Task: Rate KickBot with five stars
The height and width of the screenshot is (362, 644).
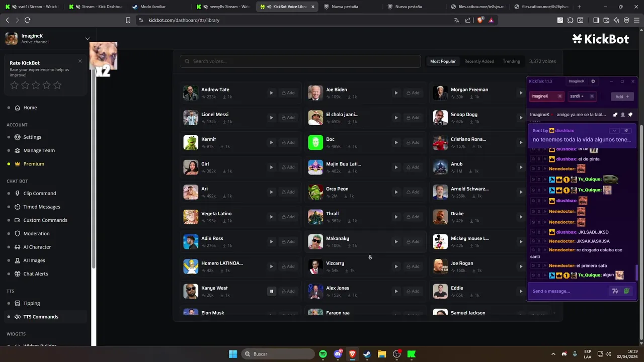Action: (x=57, y=85)
